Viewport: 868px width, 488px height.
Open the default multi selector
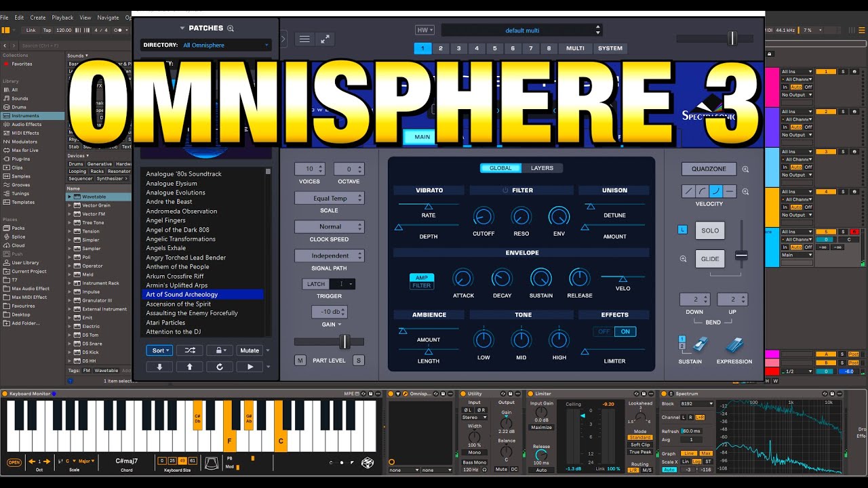point(521,30)
